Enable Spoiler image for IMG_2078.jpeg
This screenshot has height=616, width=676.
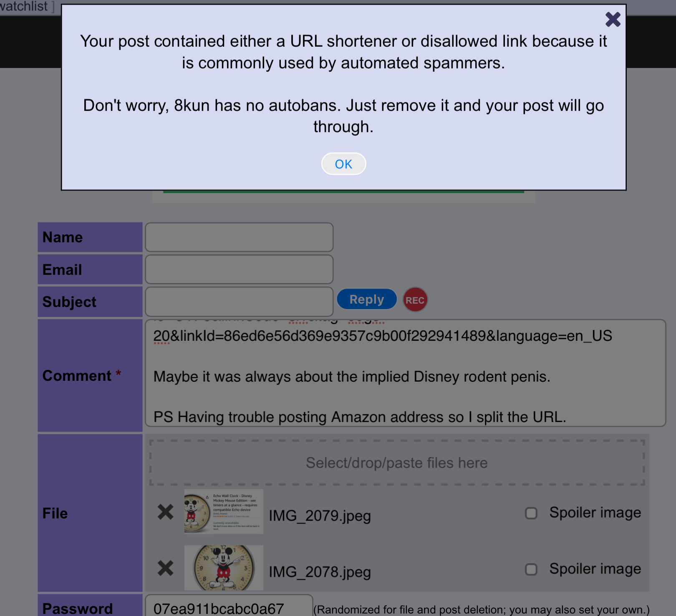tap(531, 569)
